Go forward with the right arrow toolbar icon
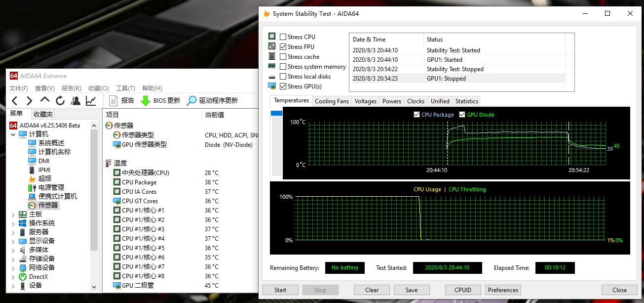The height and width of the screenshot is (303, 644). point(30,100)
